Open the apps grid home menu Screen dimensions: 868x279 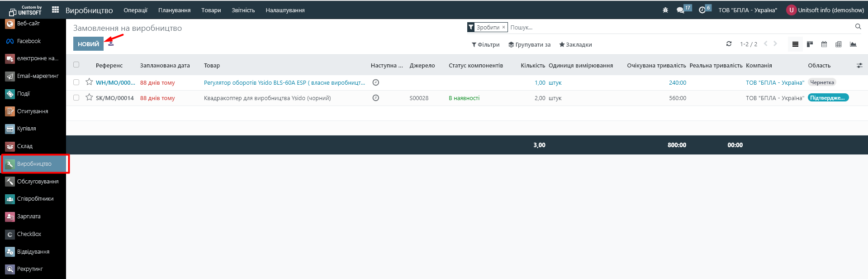coord(56,10)
